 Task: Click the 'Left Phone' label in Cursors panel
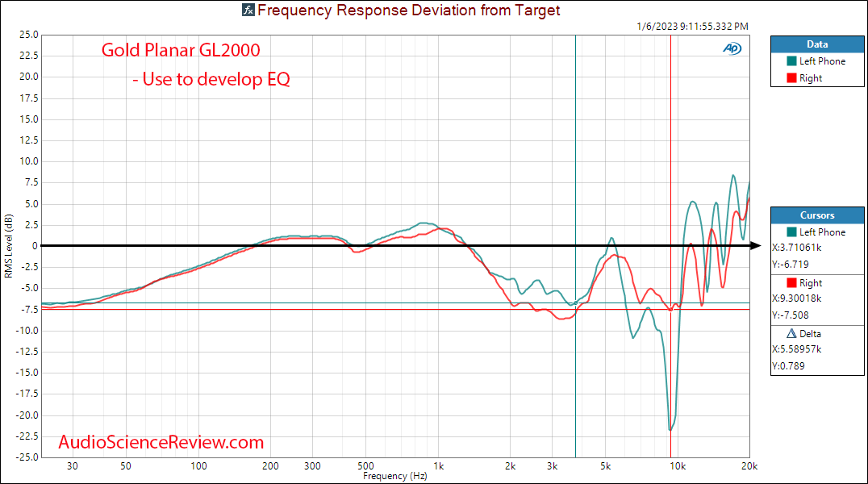click(822, 232)
